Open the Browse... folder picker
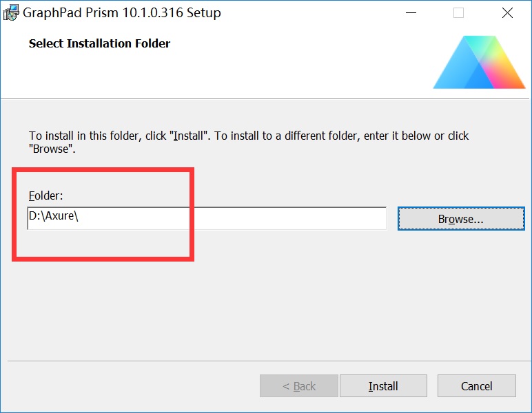This screenshot has height=413, width=532. [461, 218]
